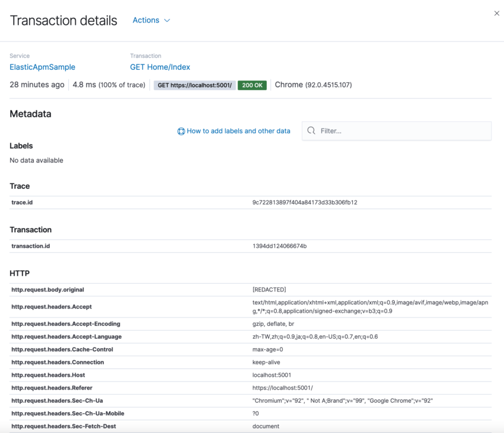Open the 'How to add labels and other data' link
The width and height of the screenshot is (504, 433).
point(238,131)
